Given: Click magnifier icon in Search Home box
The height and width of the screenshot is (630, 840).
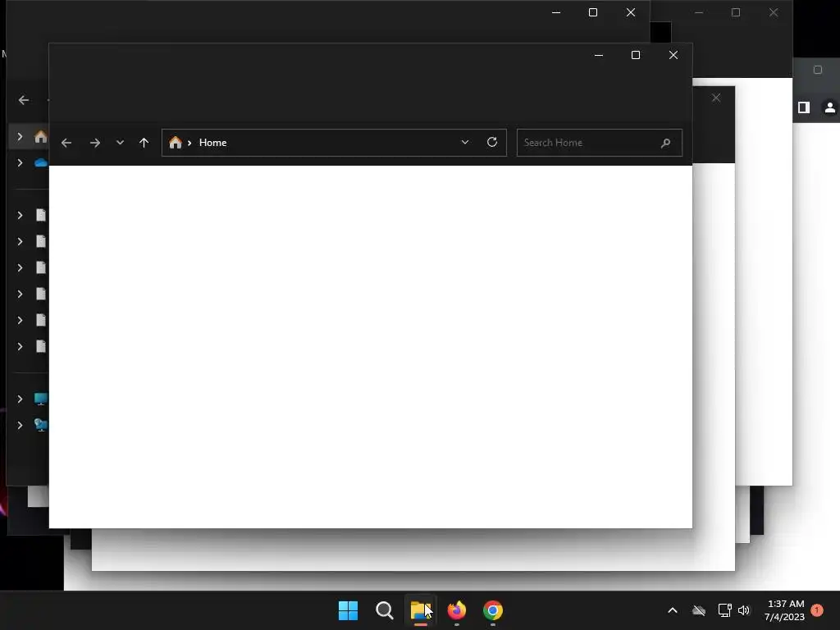Looking at the screenshot, I should click(665, 143).
